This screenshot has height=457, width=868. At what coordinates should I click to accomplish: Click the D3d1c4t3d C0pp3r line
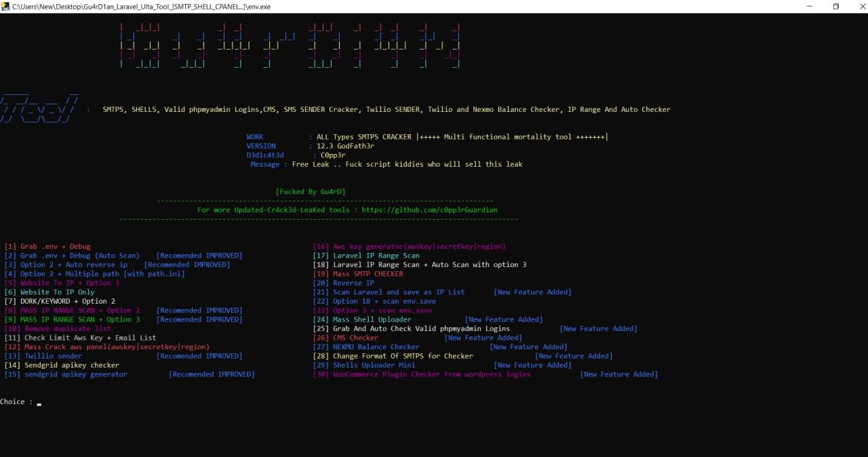click(x=296, y=155)
